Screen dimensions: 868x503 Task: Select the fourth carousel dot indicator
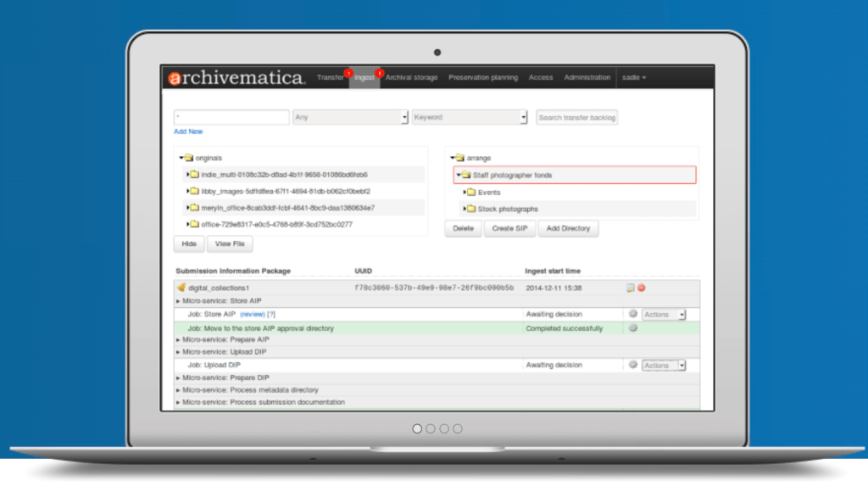pos(458,428)
